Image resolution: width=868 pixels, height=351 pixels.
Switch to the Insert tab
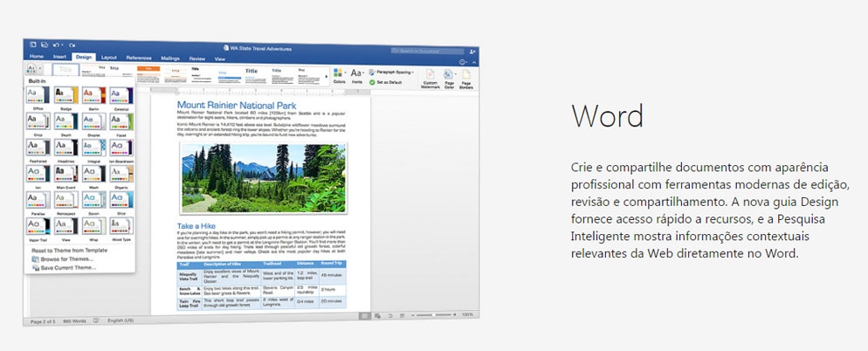point(59,57)
